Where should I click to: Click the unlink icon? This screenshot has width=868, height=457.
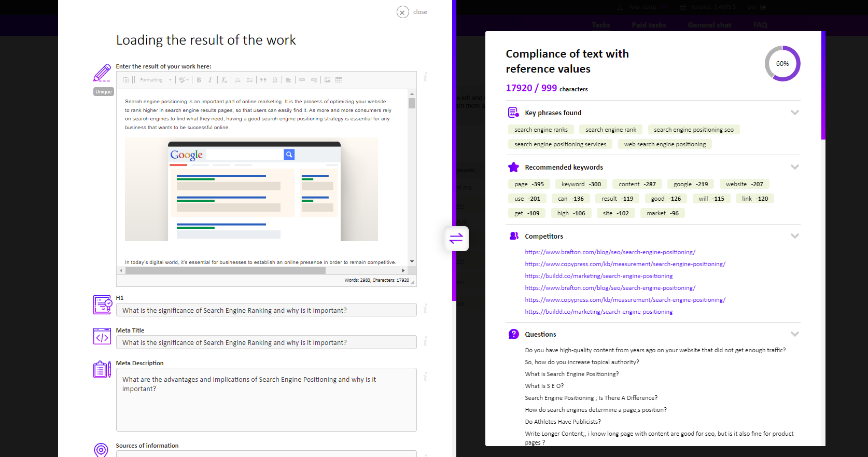pyautogui.click(x=314, y=80)
